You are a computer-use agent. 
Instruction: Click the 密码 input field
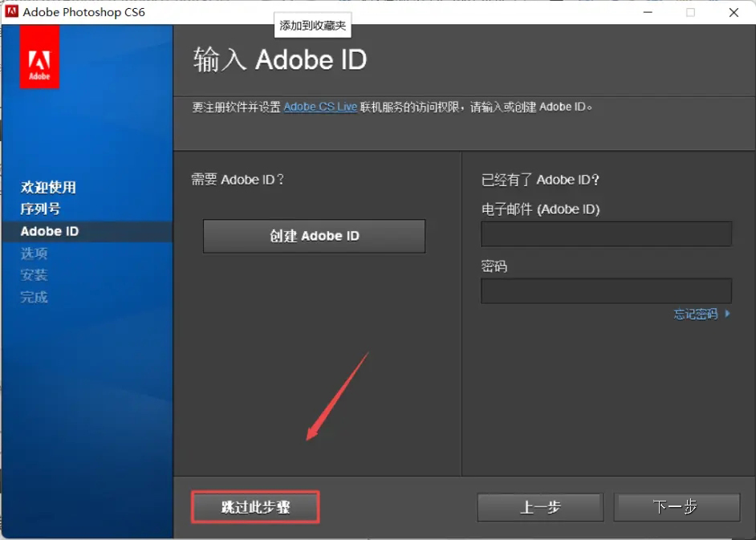coord(606,290)
